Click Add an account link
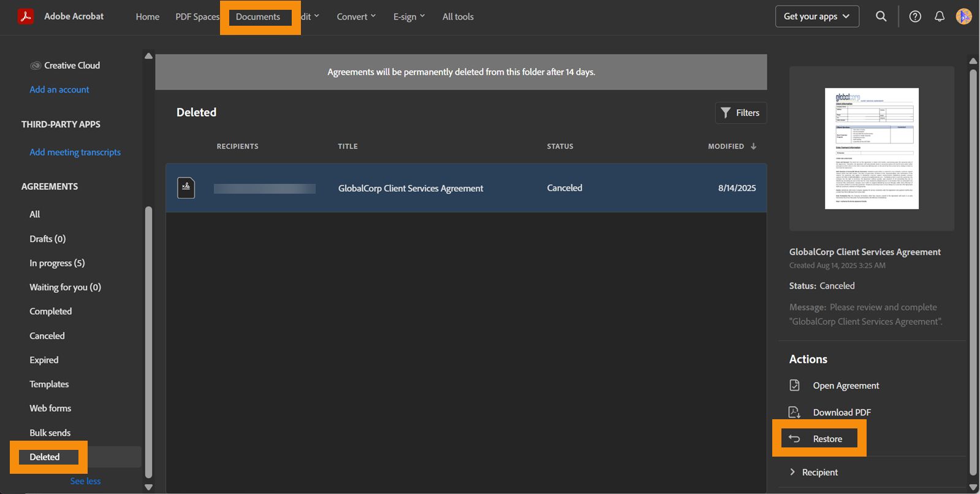 tap(59, 89)
